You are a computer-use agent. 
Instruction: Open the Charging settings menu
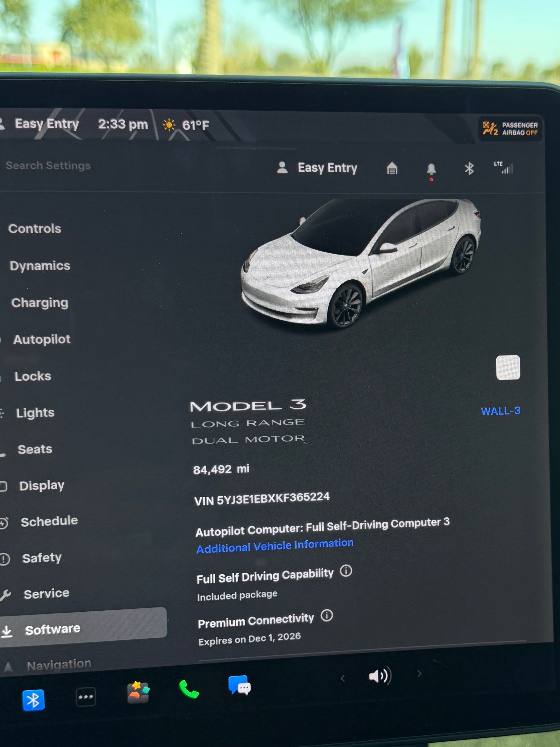(40, 303)
